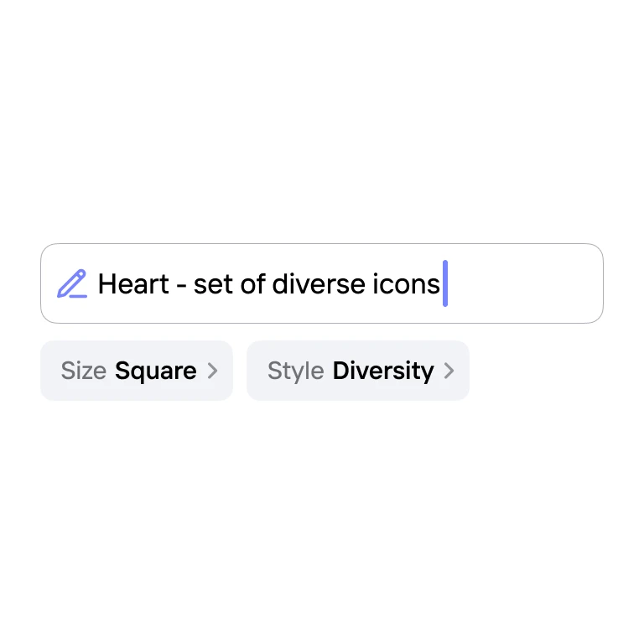Select the bold "Square" value
Screen dimensions: 644x644
(155, 371)
